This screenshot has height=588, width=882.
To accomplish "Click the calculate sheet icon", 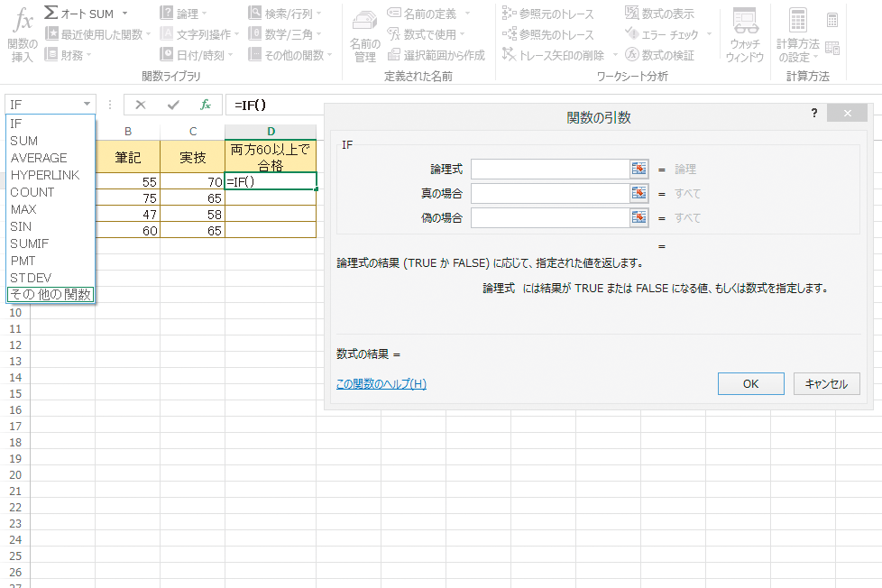I will (832, 49).
